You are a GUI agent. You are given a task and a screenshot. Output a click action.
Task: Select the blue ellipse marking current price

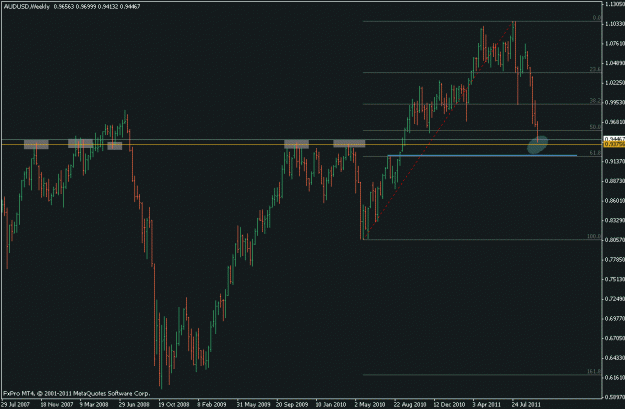click(x=537, y=145)
